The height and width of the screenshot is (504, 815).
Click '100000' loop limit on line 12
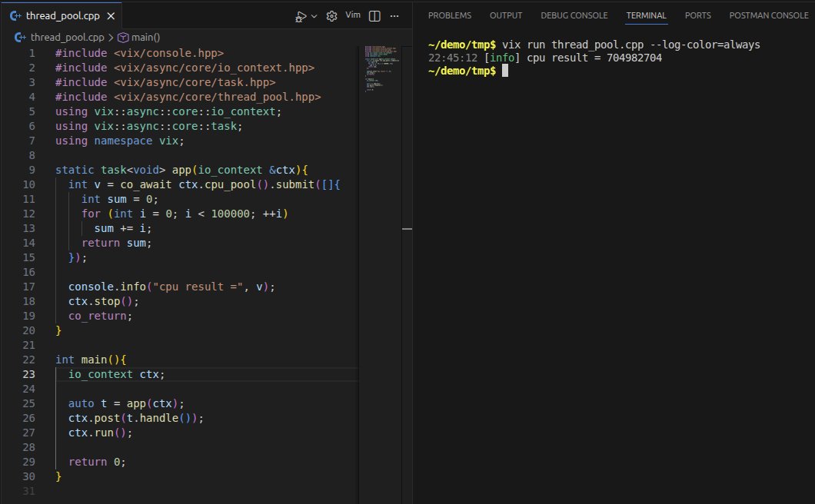230,214
